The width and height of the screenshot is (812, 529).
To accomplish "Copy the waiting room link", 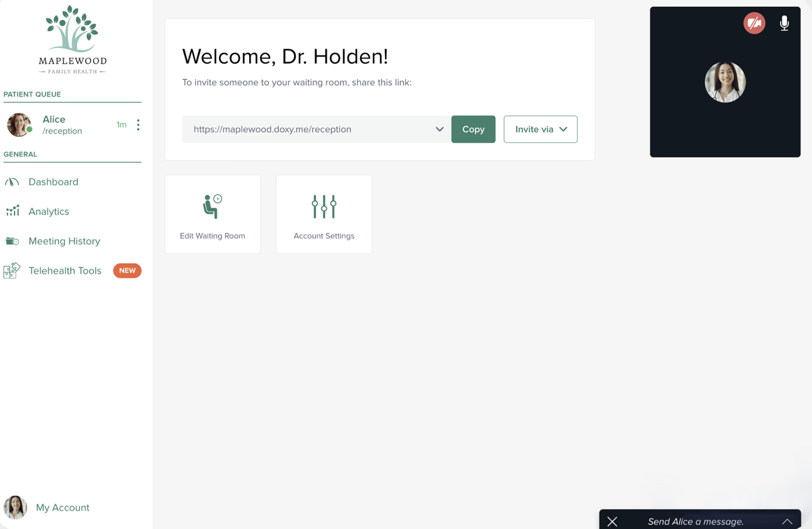I will tap(473, 129).
